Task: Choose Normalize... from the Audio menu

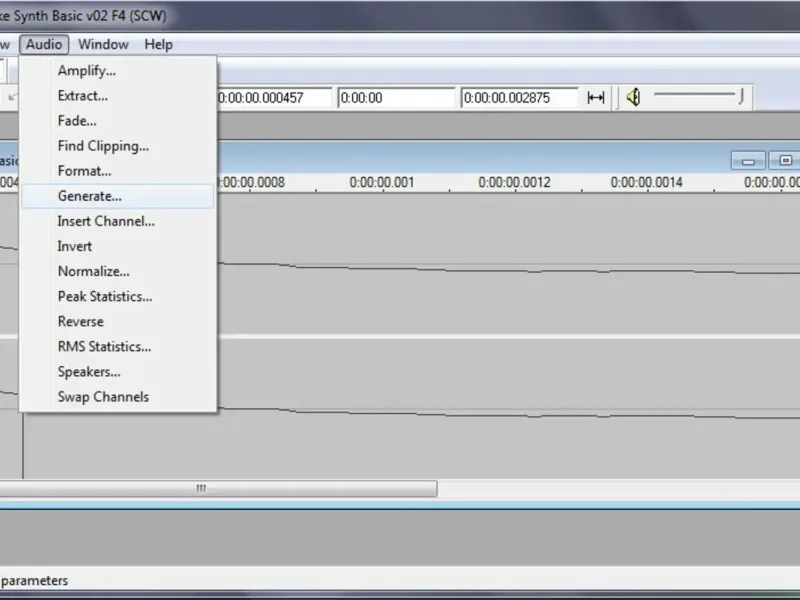Action: click(118, 271)
